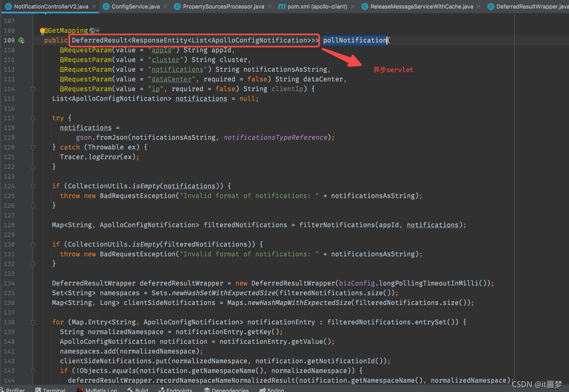Screen dimensions: 569x392
Task: Close pom.xml tab
Action: [x=353, y=6]
